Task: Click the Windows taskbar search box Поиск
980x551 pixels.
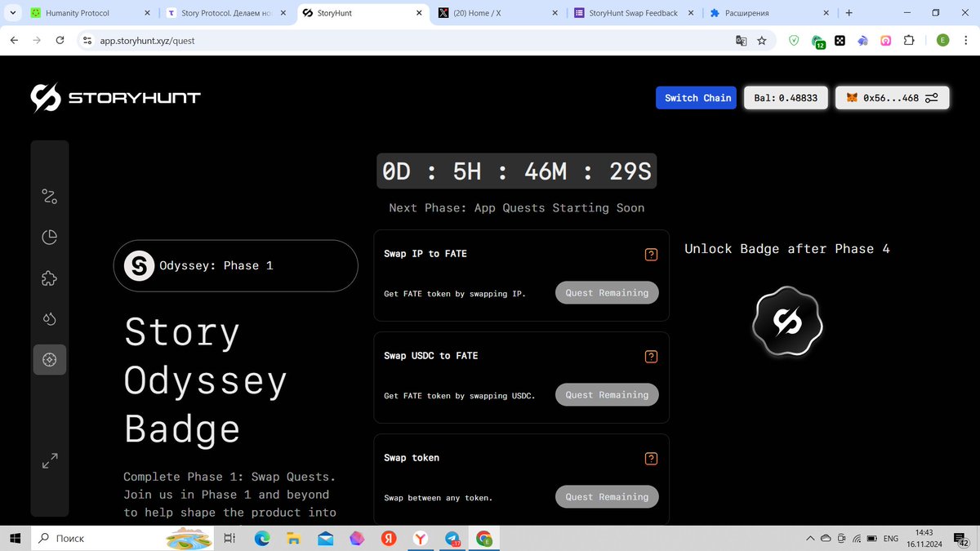Action: tap(122, 539)
